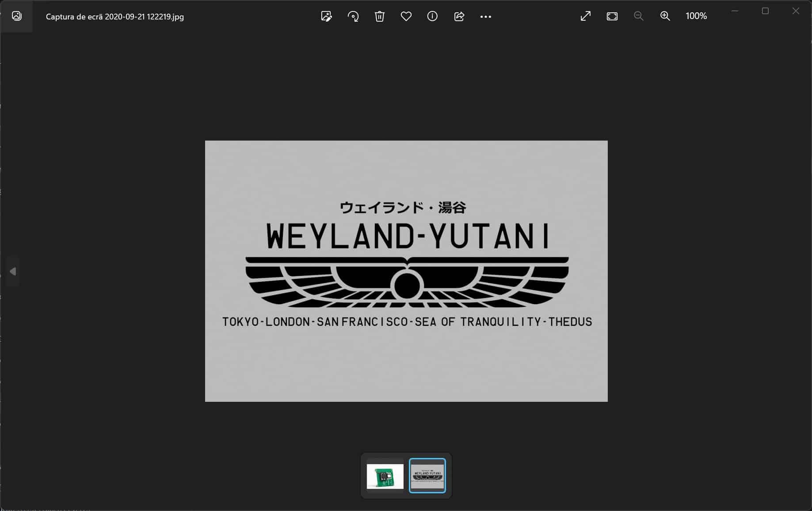Open the See more three-dots menu
Viewport: 812px width, 511px height.
pyautogui.click(x=485, y=16)
